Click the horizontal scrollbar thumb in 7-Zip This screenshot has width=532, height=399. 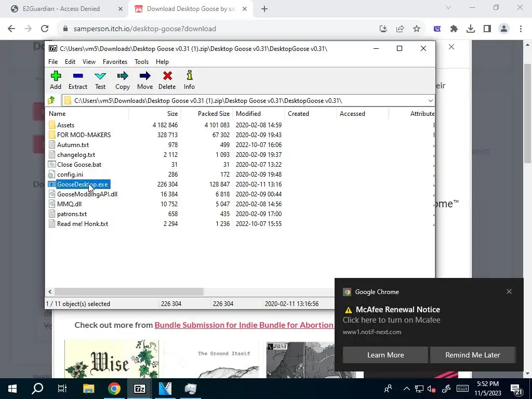(x=129, y=291)
